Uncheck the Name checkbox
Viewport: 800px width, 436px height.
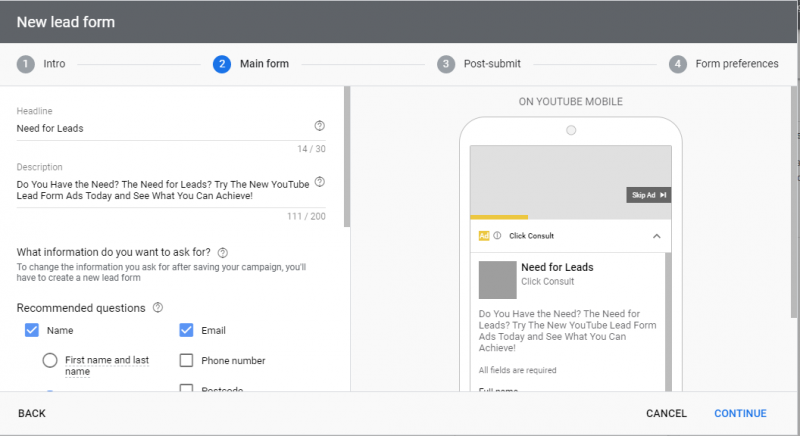point(32,330)
